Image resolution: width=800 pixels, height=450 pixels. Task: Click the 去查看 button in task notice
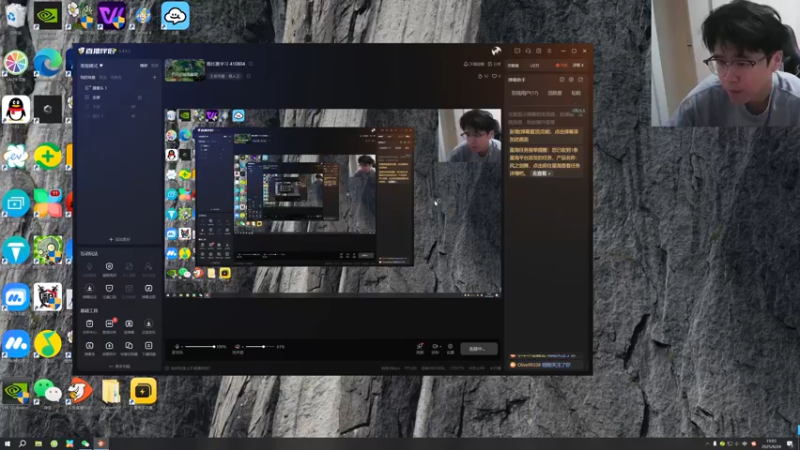pos(541,173)
